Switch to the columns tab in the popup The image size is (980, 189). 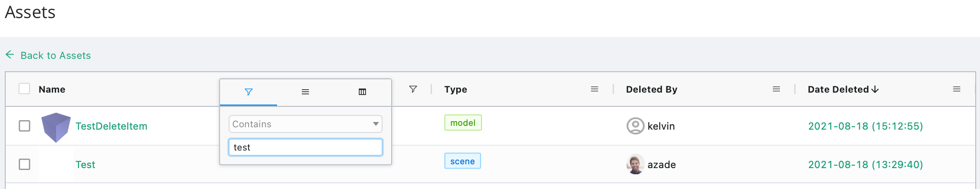pos(362,92)
